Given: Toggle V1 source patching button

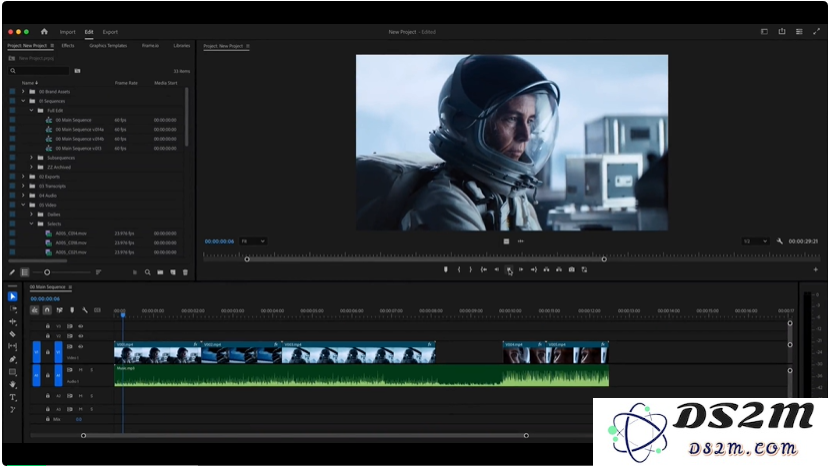Looking at the screenshot, I should pyautogui.click(x=37, y=352).
